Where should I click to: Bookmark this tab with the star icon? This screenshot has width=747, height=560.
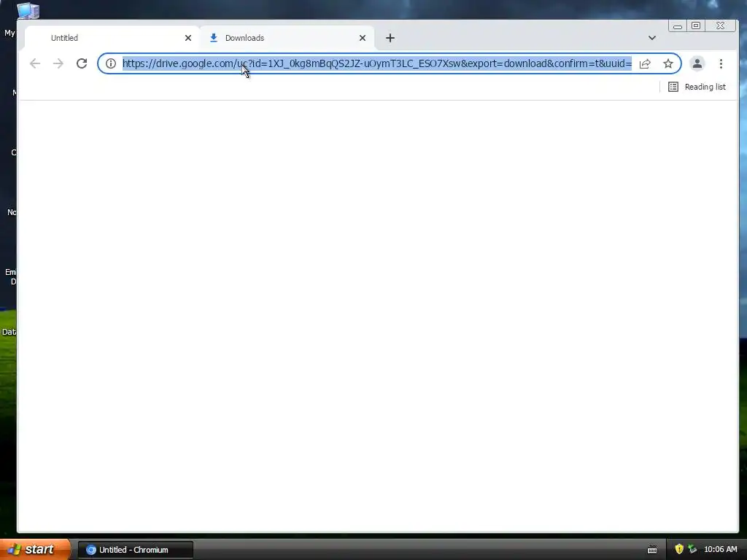tap(668, 63)
